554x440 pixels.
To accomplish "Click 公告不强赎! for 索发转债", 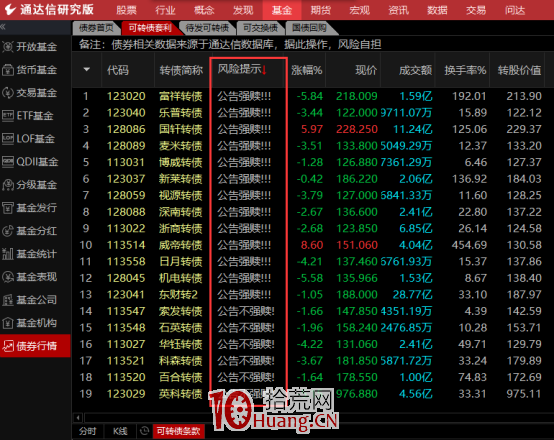I will 246,311.
